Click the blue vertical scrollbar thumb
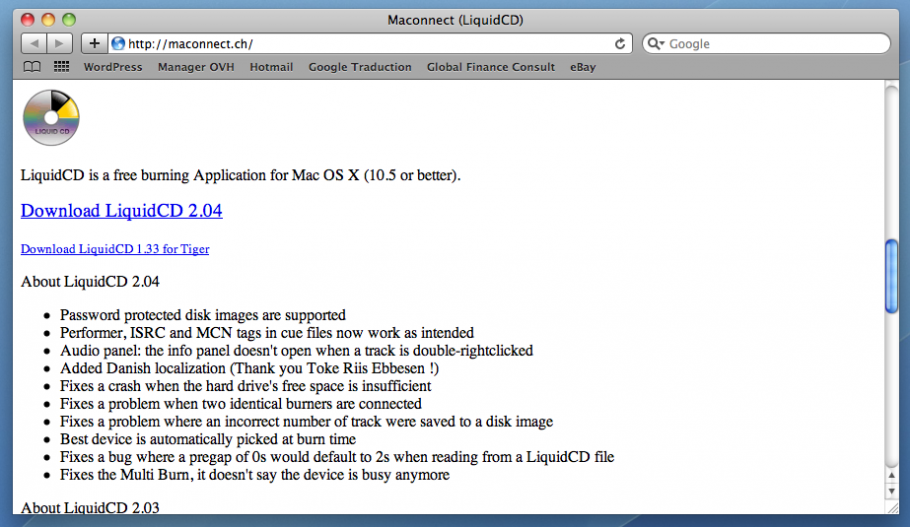The image size is (910, 527). coord(891,276)
